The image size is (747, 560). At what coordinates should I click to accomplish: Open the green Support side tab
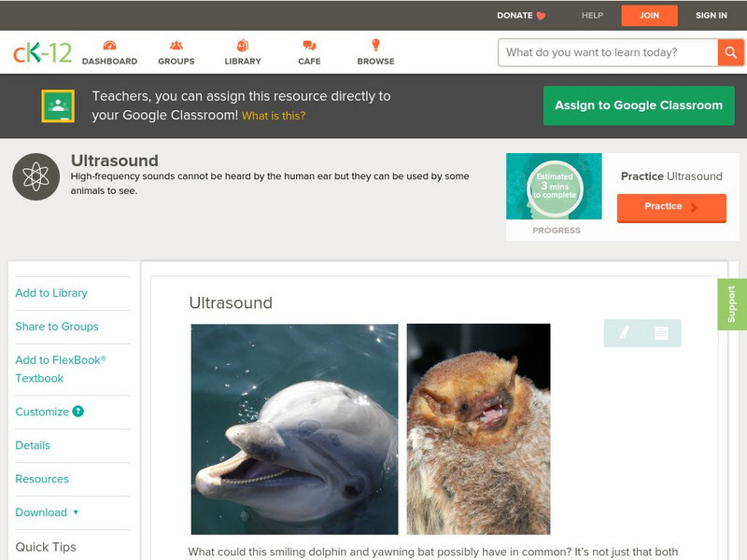click(732, 304)
